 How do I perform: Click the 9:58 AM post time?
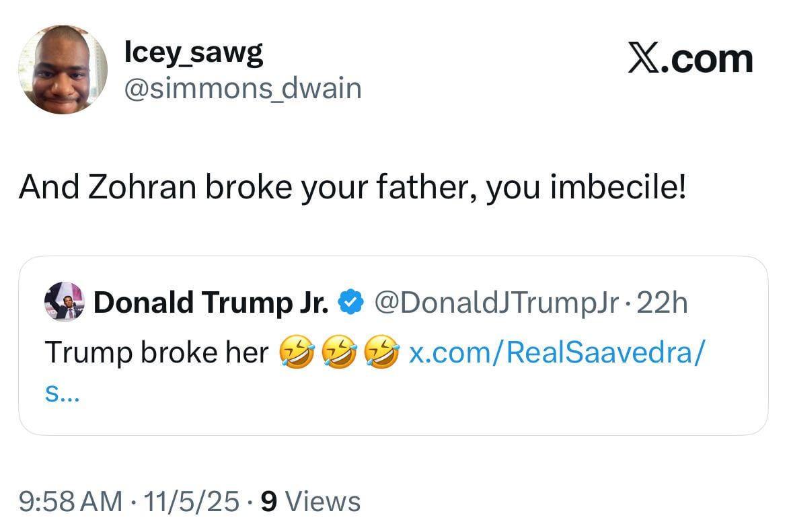[x=71, y=501]
